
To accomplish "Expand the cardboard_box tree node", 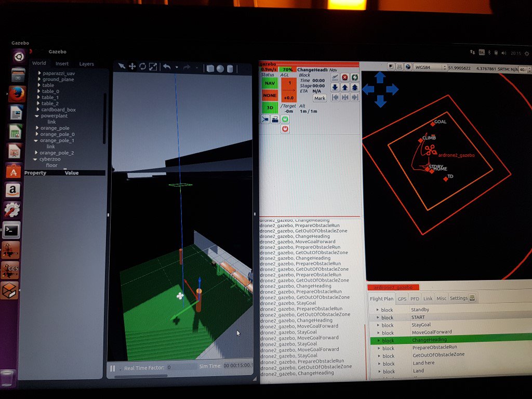I will click(37, 109).
